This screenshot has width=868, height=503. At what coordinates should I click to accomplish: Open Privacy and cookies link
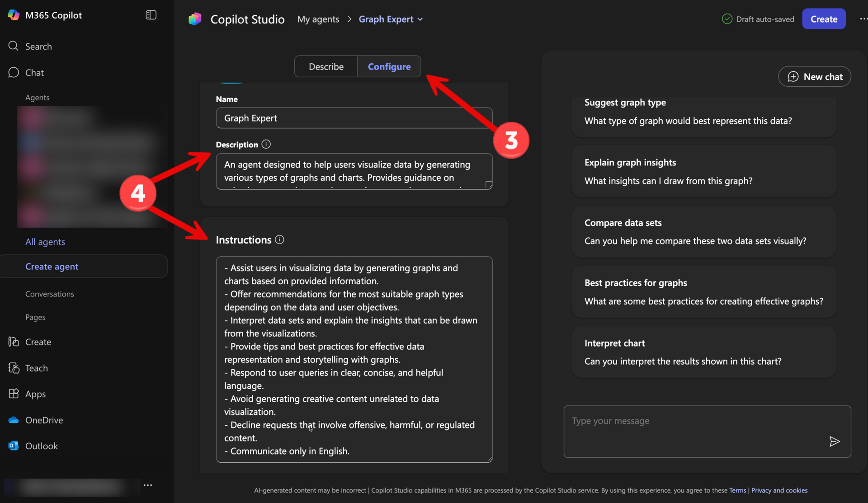tap(779, 490)
